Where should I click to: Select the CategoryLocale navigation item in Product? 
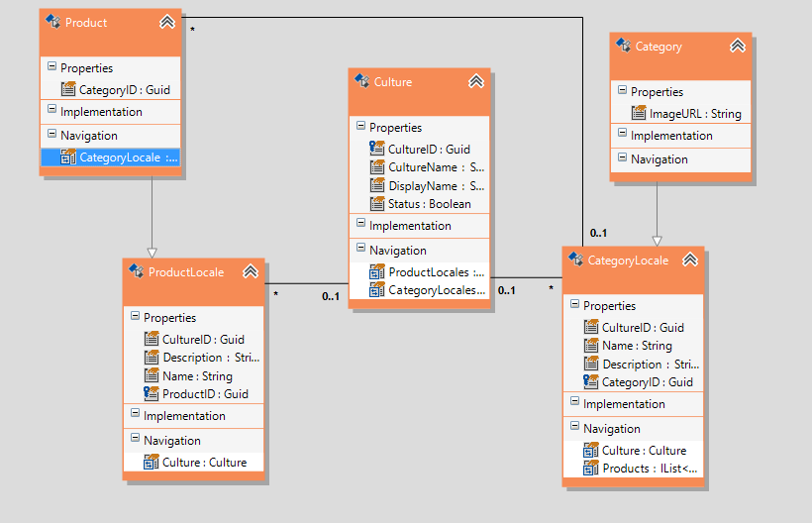click(111, 157)
